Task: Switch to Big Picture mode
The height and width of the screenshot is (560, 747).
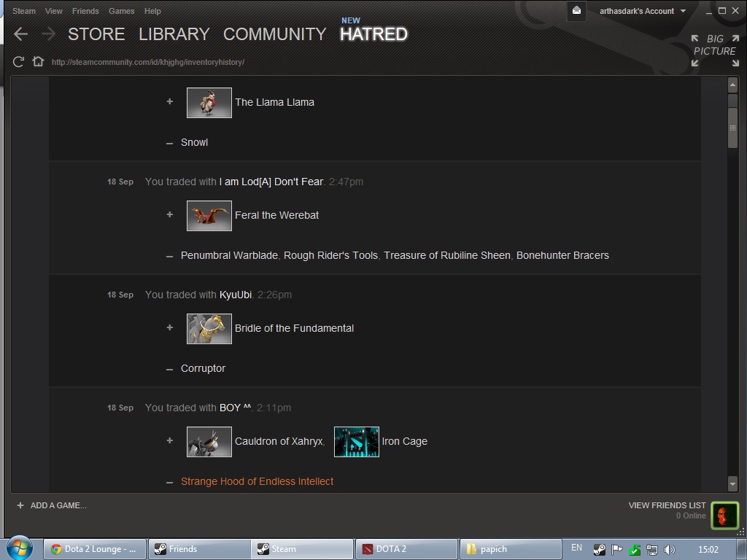Action: (715, 50)
